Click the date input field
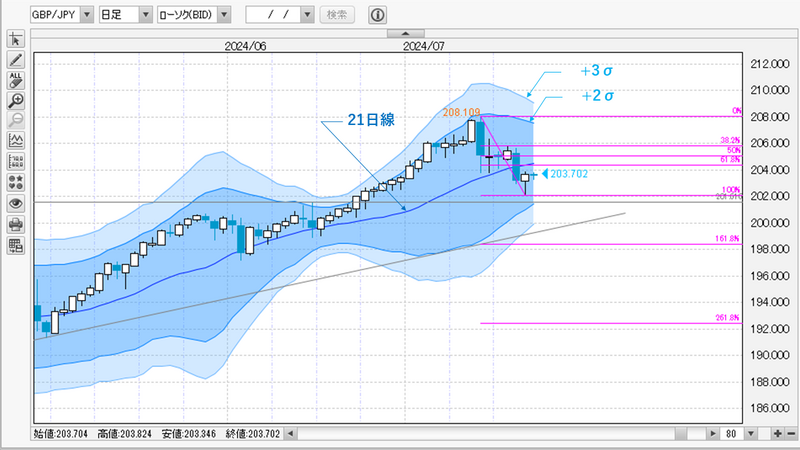 coord(273,15)
